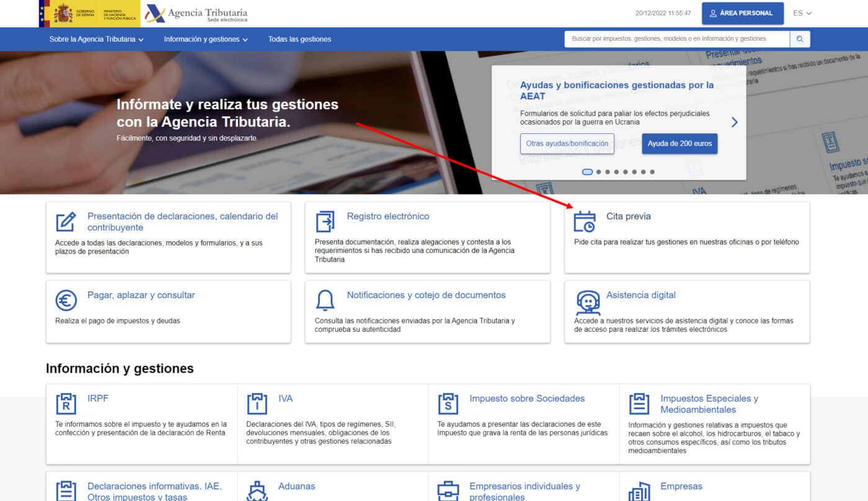This screenshot has height=501, width=868.
Task: Select the last carousel indicator dot
Action: tap(652, 172)
